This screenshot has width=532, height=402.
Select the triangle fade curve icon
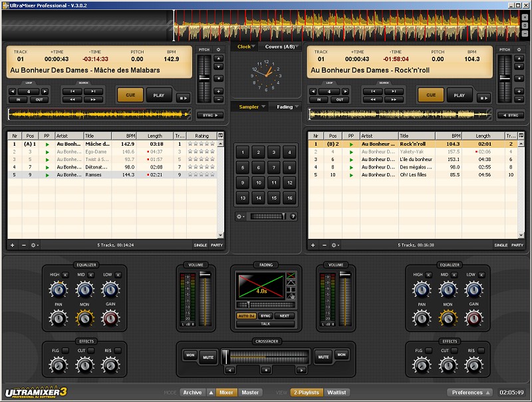click(291, 282)
